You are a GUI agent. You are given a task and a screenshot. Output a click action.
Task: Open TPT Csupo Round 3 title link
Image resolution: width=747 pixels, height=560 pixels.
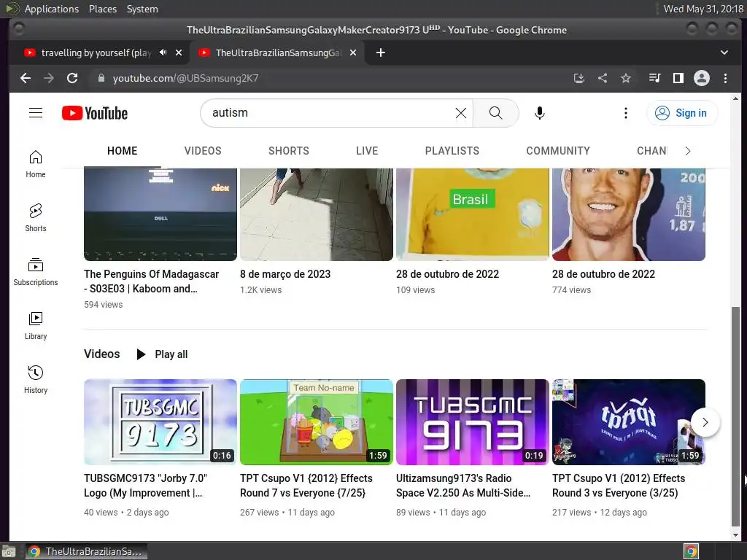(619, 485)
